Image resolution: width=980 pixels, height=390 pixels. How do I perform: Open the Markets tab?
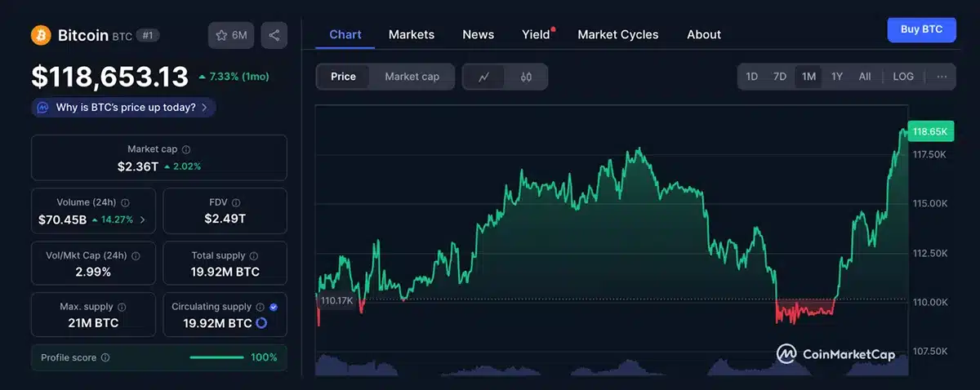412,34
